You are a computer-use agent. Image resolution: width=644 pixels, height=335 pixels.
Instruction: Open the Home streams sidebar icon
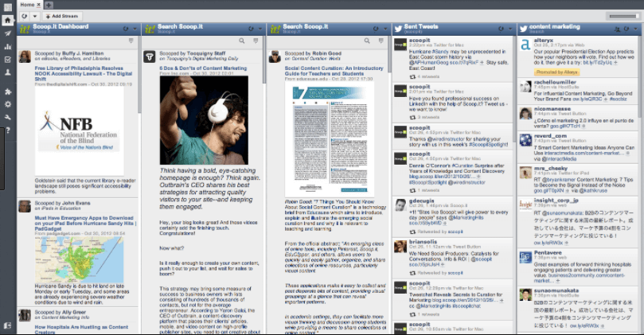[x=8, y=20]
